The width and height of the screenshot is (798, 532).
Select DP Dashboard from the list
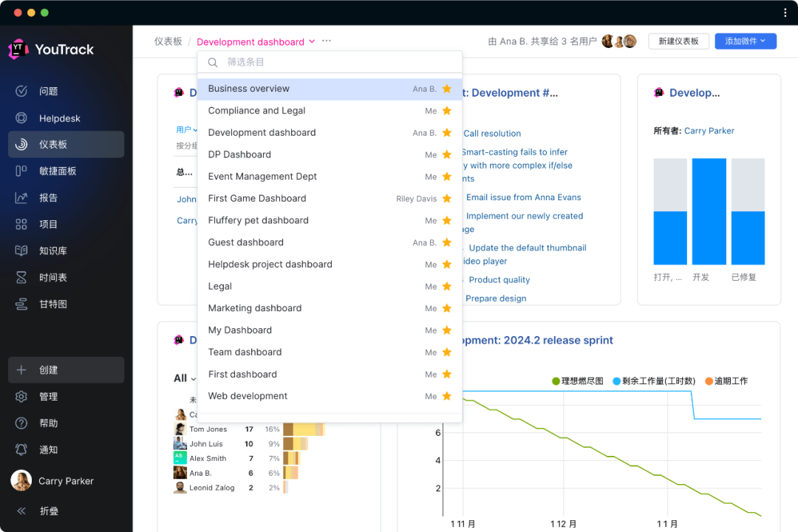pos(330,154)
